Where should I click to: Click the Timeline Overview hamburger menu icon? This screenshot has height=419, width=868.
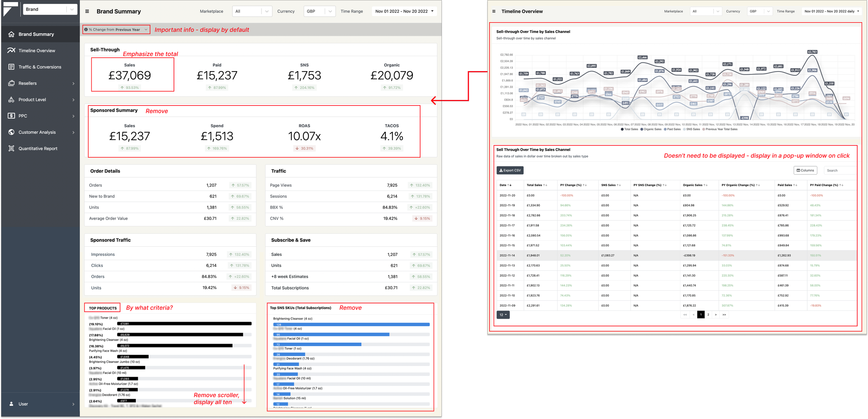point(494,11)
